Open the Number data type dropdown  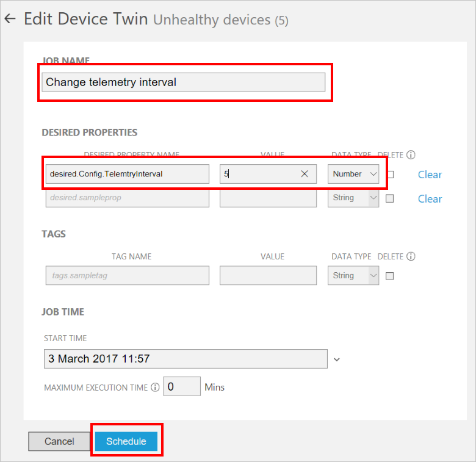coord(354,174)
